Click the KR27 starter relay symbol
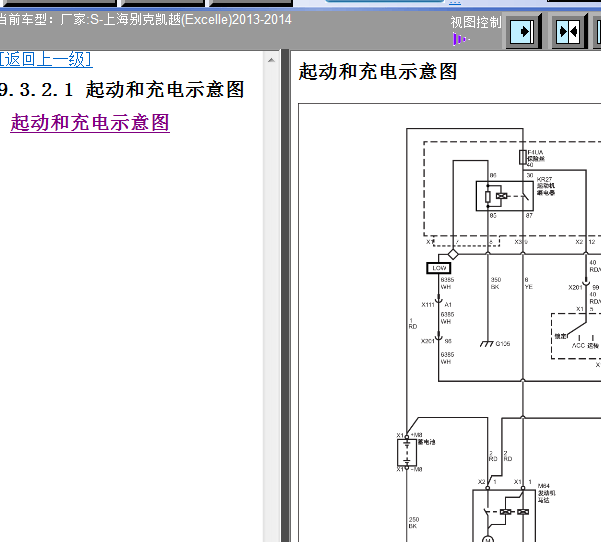The image size is (601, 542). pyautogui.click(x=504, y=196)
